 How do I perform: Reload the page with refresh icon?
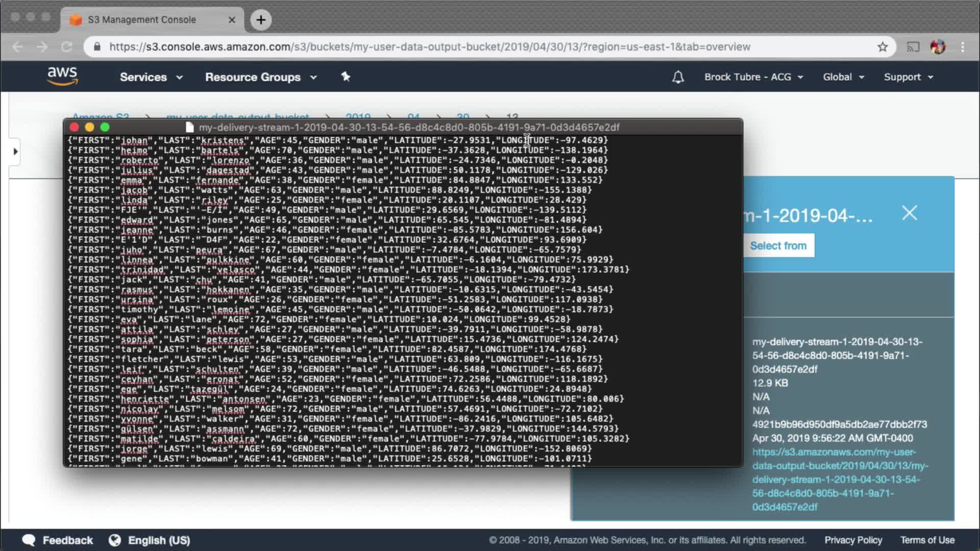tap(67, 47)
